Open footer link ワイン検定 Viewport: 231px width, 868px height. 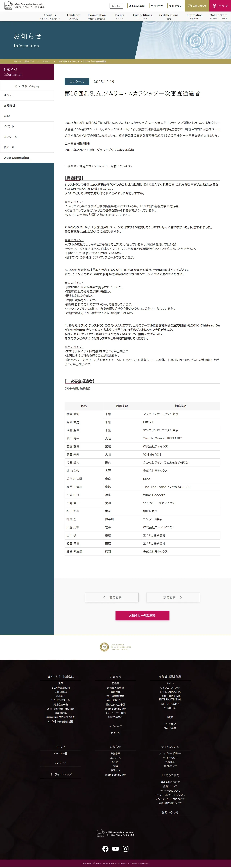tap(170, 724)
